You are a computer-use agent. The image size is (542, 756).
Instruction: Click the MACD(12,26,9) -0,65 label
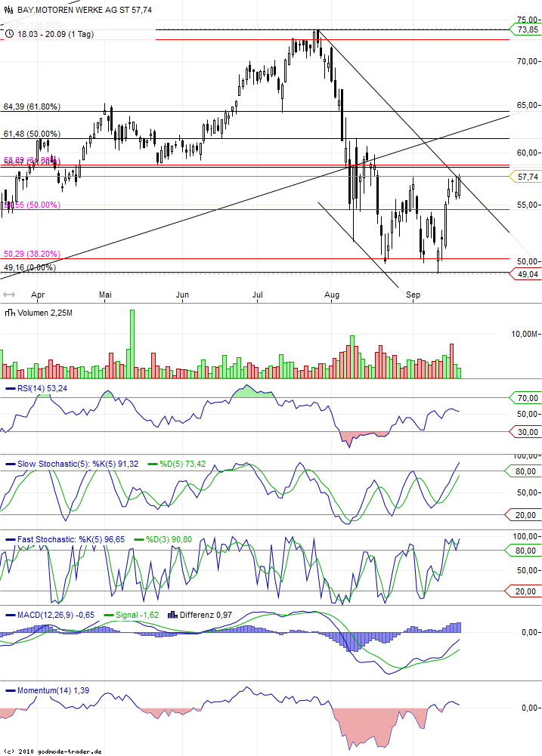pyautogui.click(x=56, y=615)
